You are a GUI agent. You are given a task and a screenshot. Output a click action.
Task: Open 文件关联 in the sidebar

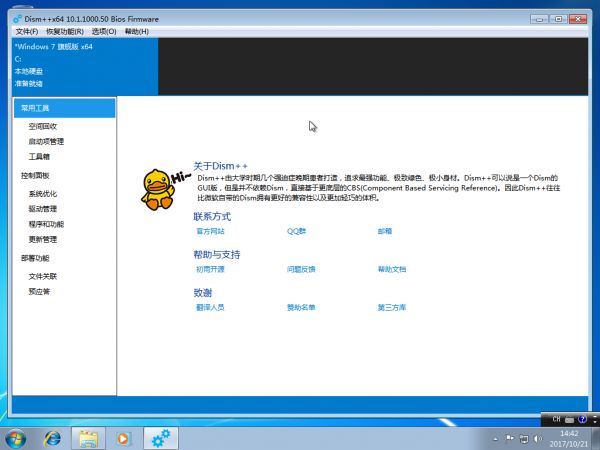[42, 276]
